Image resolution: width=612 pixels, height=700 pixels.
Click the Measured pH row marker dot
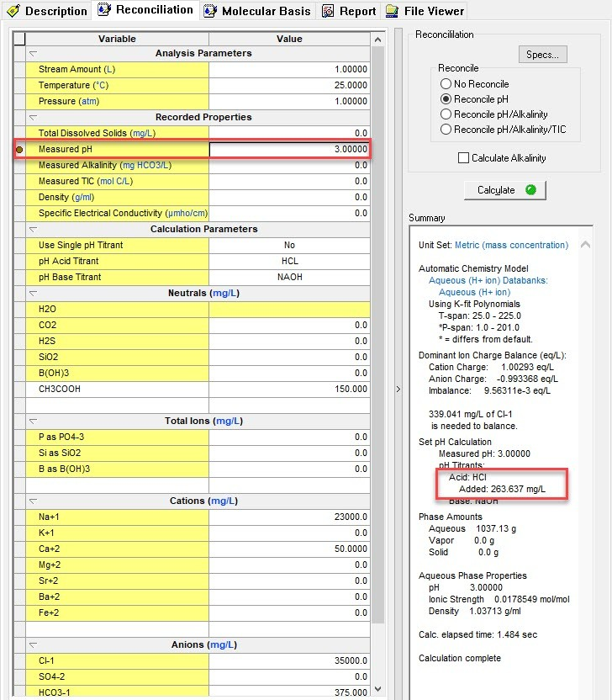[19, 150]
